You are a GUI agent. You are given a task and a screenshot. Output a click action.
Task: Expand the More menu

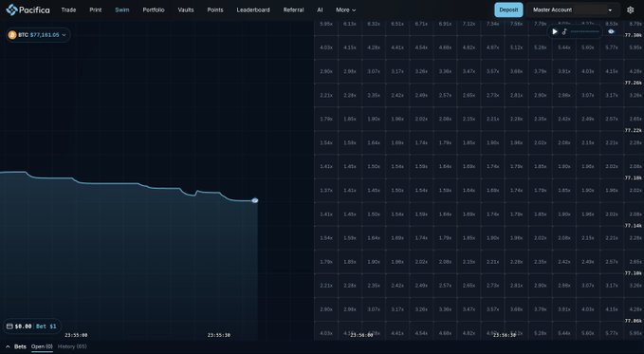pyautogui.click(x=345, y=9)
